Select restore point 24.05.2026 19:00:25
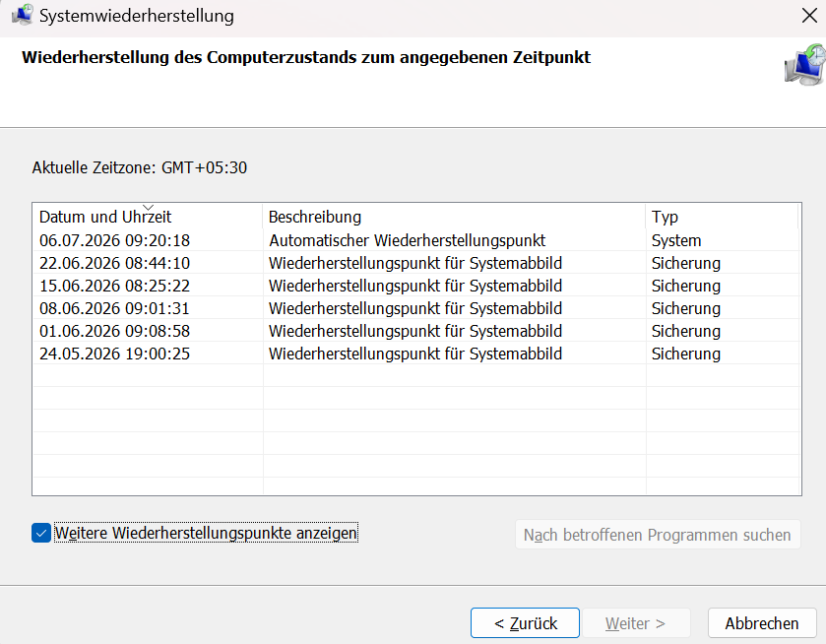 pos(416,354)
